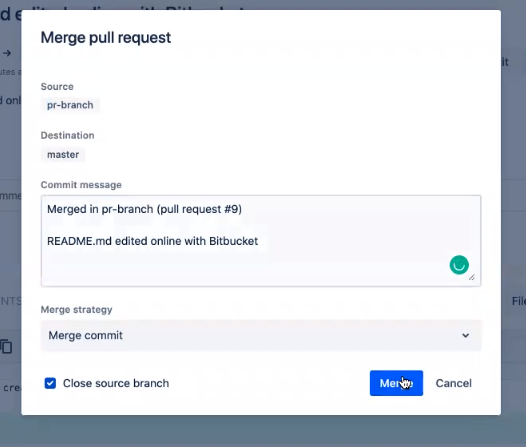This screenshot has width=526, height=447.
Task: Click the copy icon behind the dialog
Action: coord(6,346)
